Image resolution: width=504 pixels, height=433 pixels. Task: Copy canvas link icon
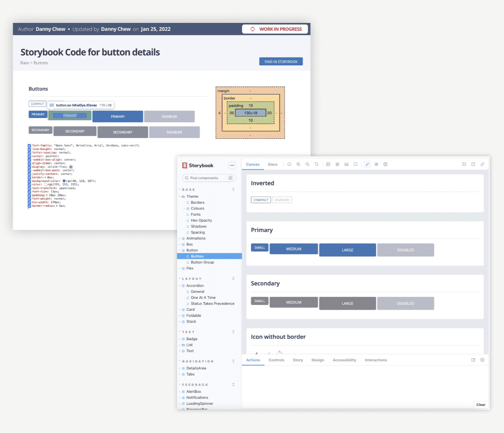click(x=482, y=164)
